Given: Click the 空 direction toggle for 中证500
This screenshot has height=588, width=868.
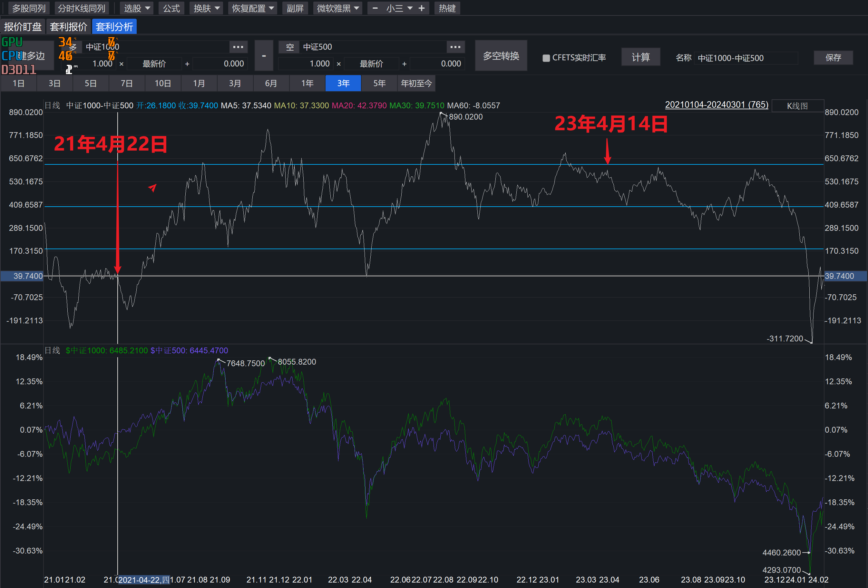Looking at the screenshot, I should pyautogui.click(x=289, y=47).
